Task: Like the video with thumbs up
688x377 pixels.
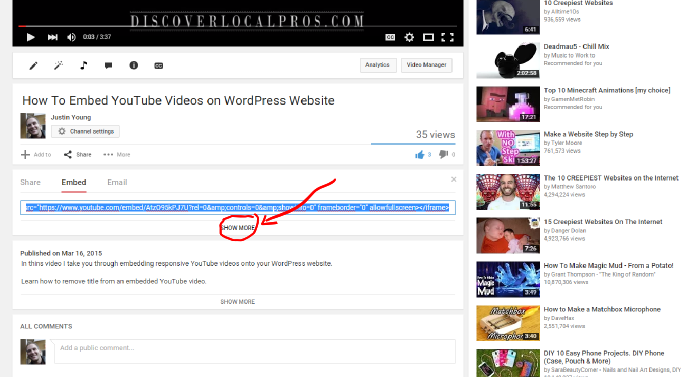Action: [x=420, y=154]
